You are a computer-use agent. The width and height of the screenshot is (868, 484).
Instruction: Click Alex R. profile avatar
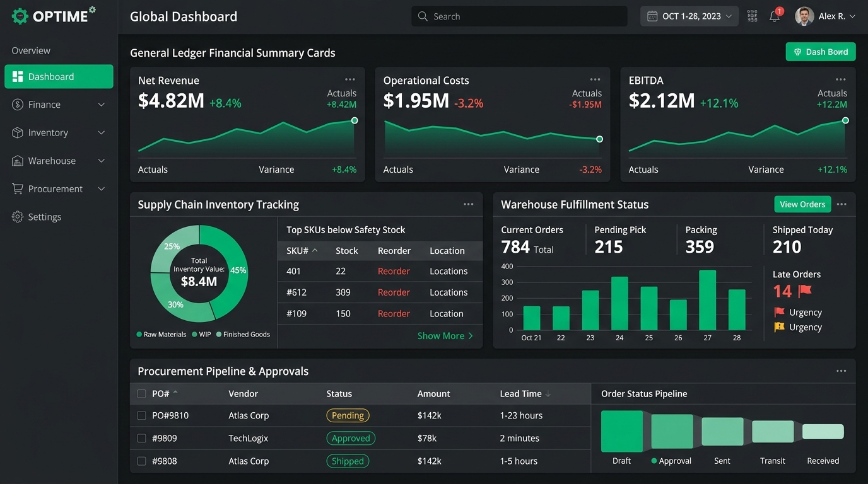click(804, 16)
